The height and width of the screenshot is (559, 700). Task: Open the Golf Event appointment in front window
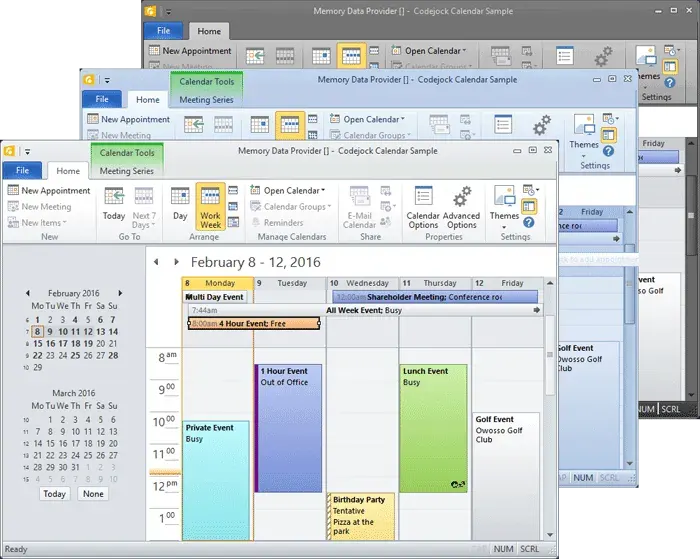tap(506, 476)
